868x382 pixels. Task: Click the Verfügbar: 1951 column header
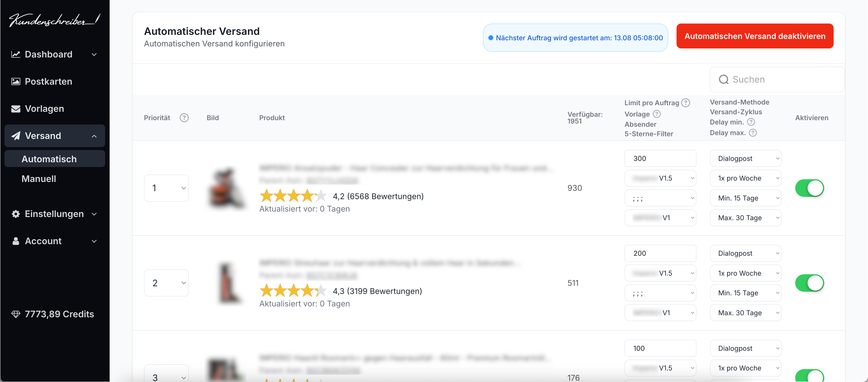pyautogui.click(x=585, y=118)
